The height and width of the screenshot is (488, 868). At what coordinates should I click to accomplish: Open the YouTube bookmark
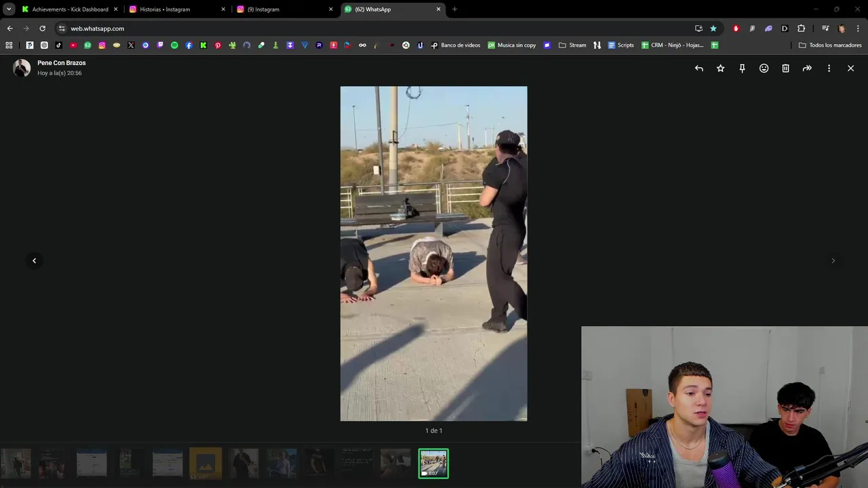(73, 45)
